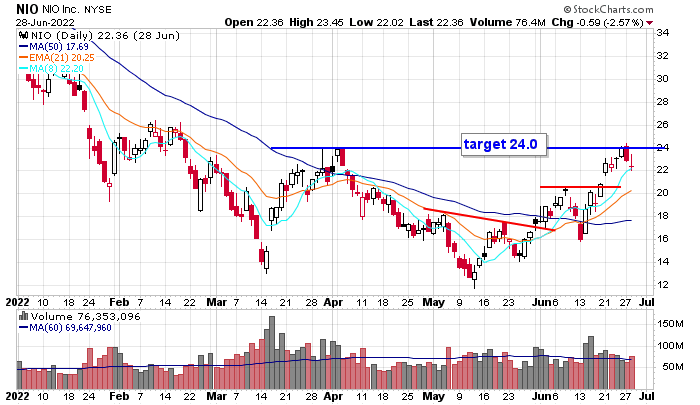This screenshot has height=405, width=700.
Task: Click the candlestick icon beside NIO (Daily)
Action: coord(24,35)
